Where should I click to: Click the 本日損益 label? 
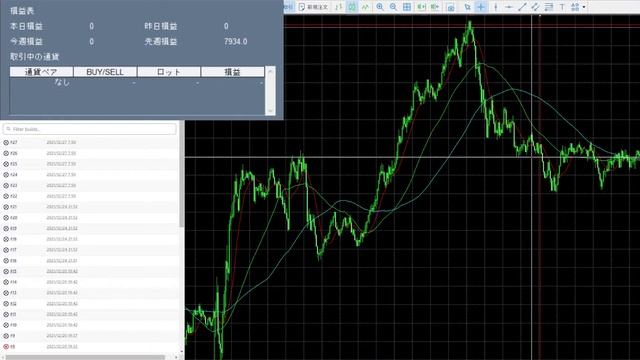click(x=26, y=26)
